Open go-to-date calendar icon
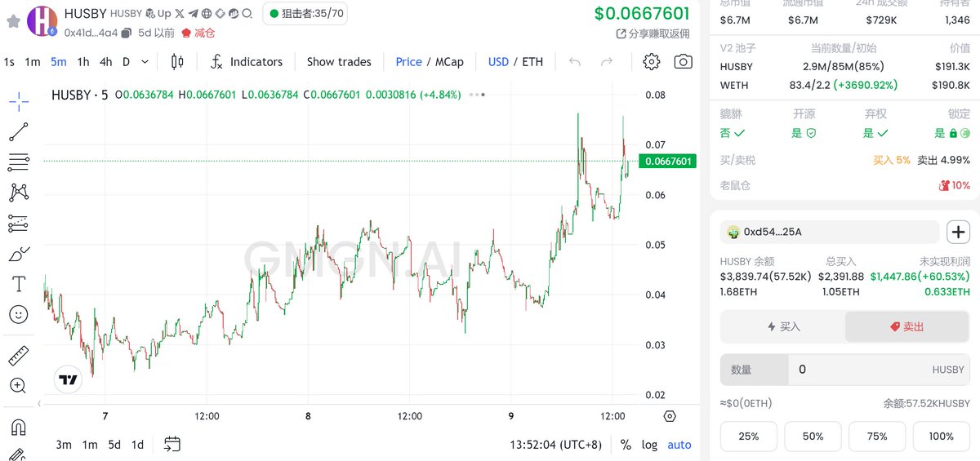980x461 pixels. (x=171, y=445)
